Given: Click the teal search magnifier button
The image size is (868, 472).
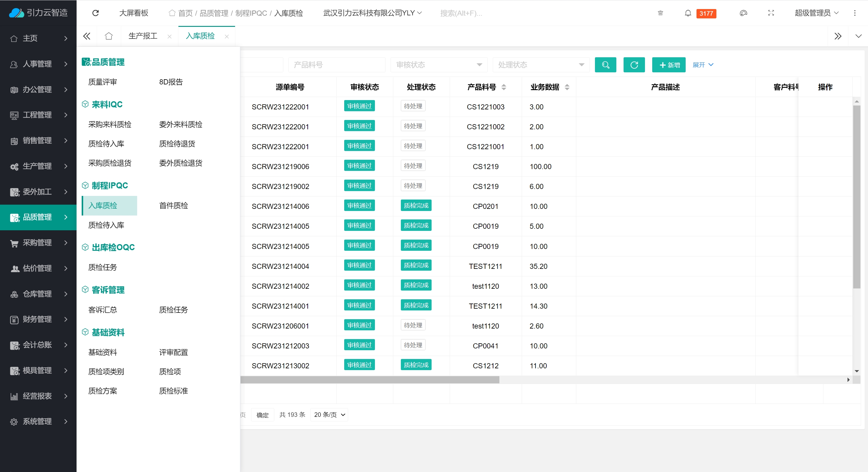Looking at the screenshot, I should click(x=605, y=65).
